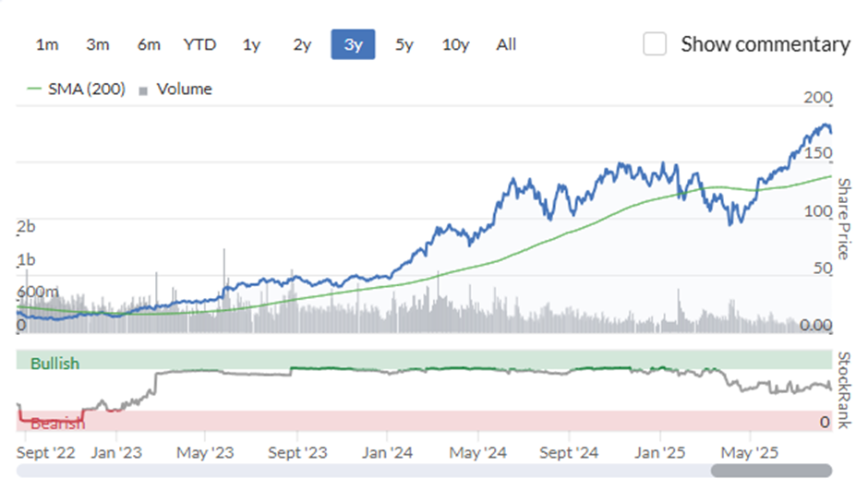Select the 3m time range

click(98, 45)
